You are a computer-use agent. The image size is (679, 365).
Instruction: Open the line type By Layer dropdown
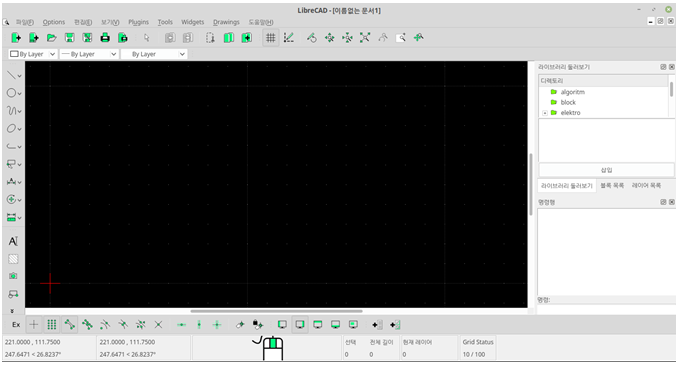click(154, 54)
